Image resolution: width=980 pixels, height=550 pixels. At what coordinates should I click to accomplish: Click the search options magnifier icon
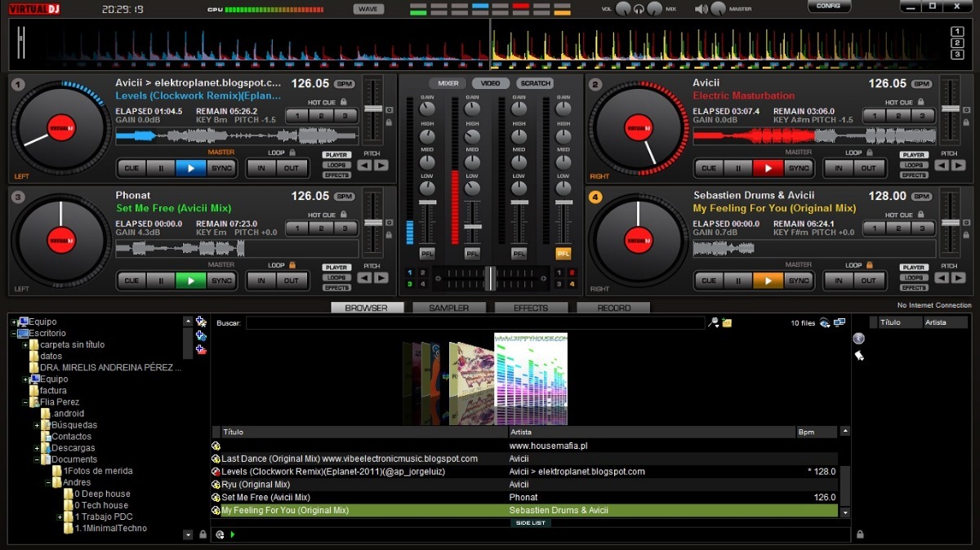pos(713,323)
